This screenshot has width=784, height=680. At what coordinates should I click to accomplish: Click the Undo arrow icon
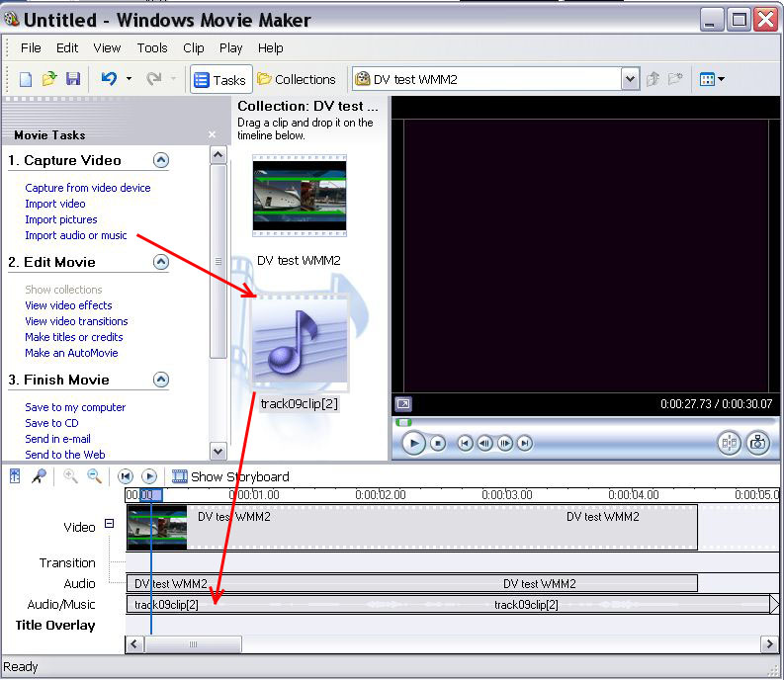tap(109, 78)
